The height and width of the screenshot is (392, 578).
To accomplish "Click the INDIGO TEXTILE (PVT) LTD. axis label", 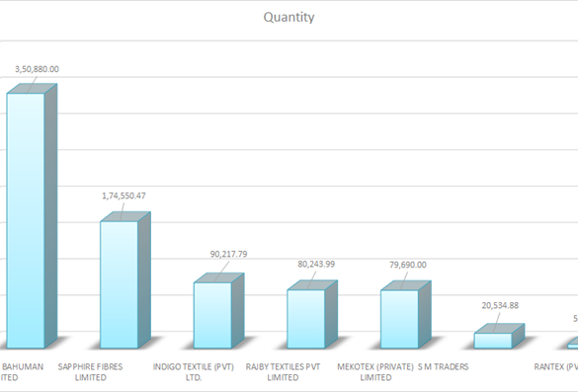I will point(194,372).
